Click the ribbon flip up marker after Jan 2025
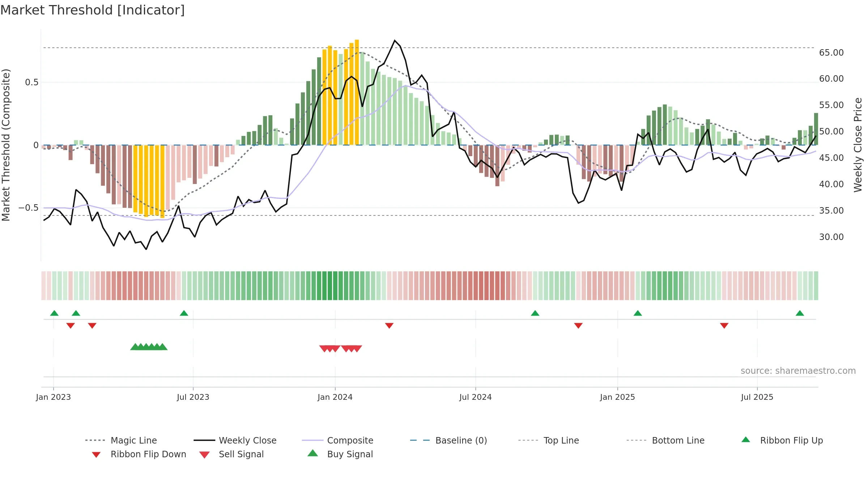868x488 pixels. [x=638, y=313]
